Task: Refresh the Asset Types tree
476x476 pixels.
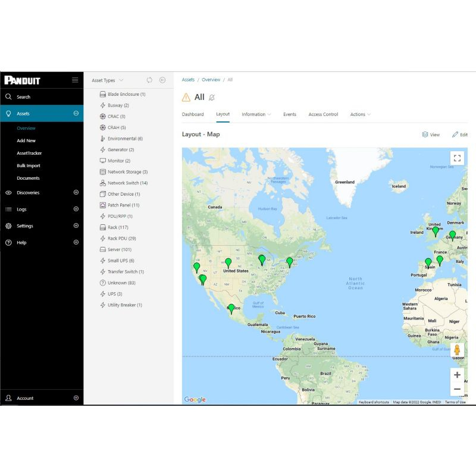Action: click(x=149, y=80)
